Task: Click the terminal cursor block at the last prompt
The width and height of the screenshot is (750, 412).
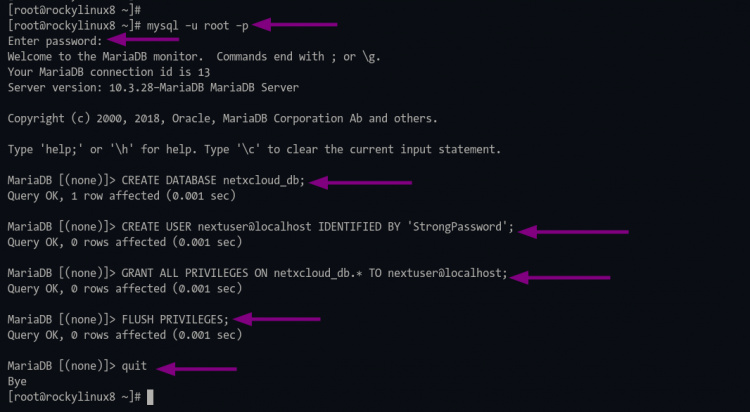Action: pos(150,397)
